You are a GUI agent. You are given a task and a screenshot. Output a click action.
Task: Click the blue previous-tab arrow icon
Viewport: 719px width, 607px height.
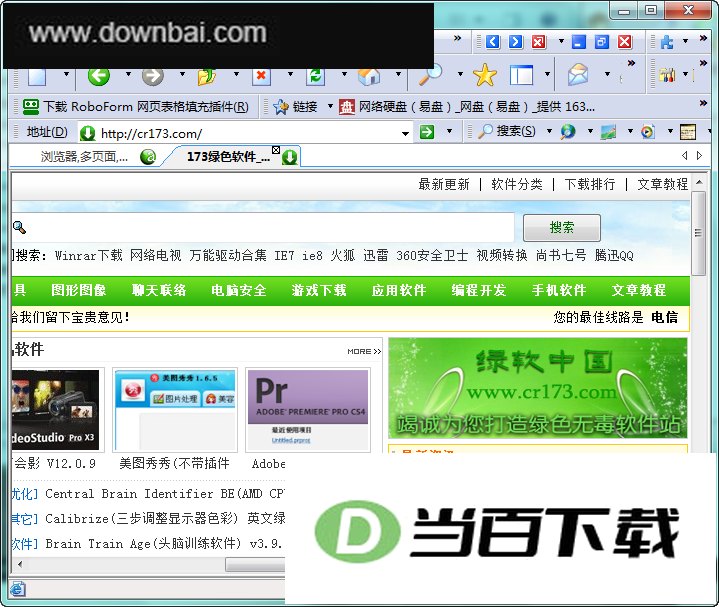(x=492, y=42)
